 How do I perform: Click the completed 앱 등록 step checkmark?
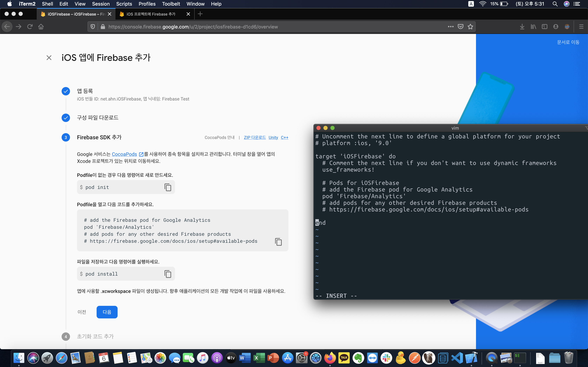(66, 91)
